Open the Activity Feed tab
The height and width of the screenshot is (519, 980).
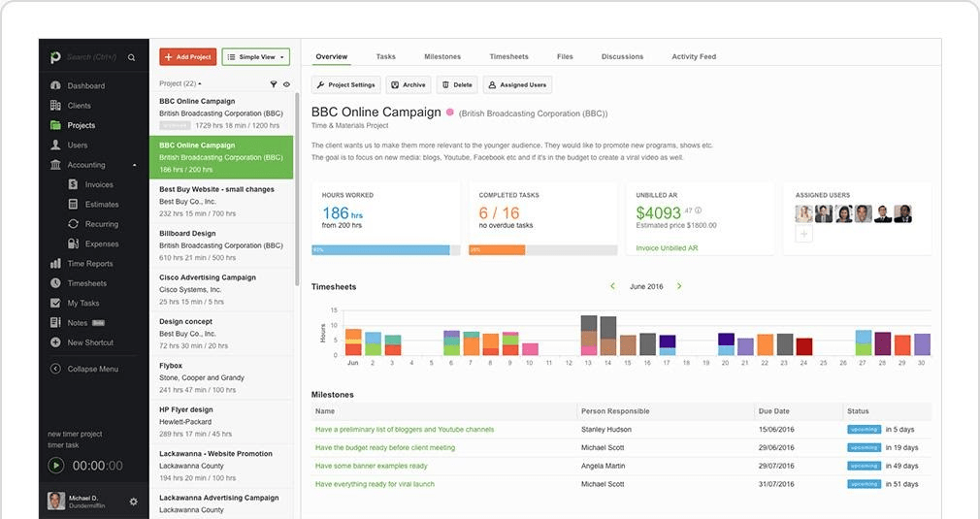tap(694, 56)
